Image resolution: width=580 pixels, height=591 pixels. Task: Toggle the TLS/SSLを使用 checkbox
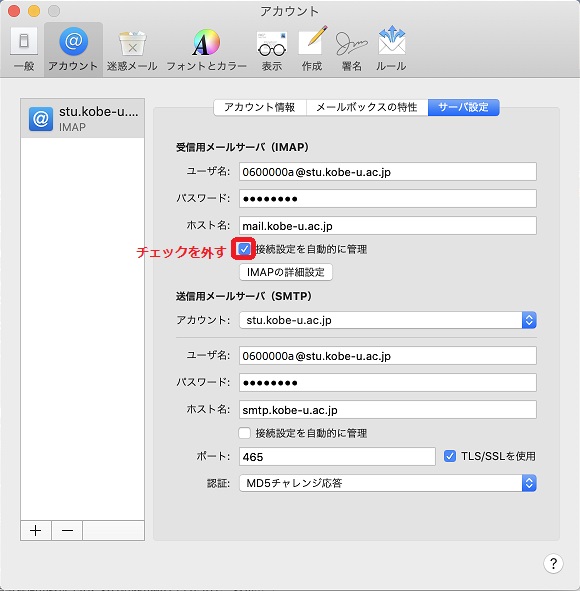(x=450, y=456)
